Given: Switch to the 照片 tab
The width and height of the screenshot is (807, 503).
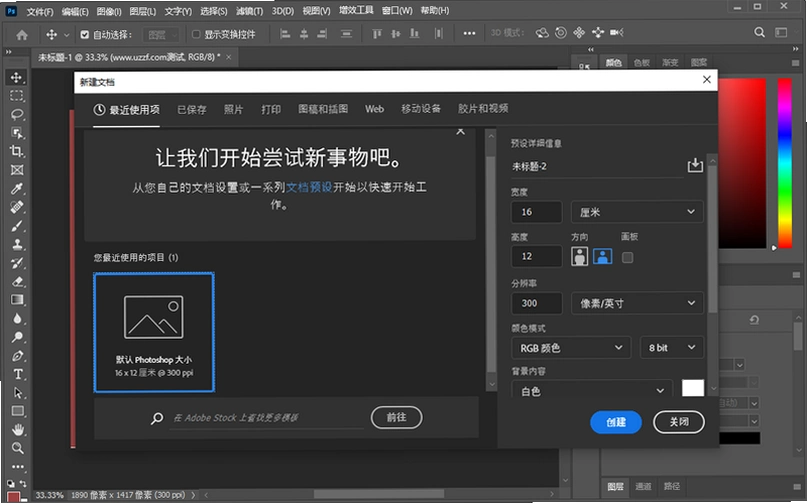Looking at the screenshot, I should coord(233,110).
